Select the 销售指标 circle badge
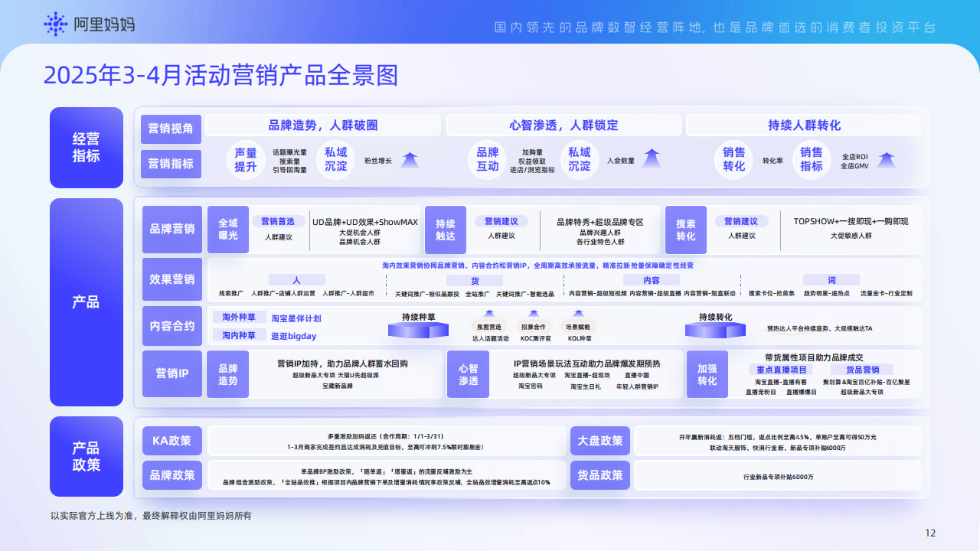This screenshot has width=980, height=551. tap(812, 159)
